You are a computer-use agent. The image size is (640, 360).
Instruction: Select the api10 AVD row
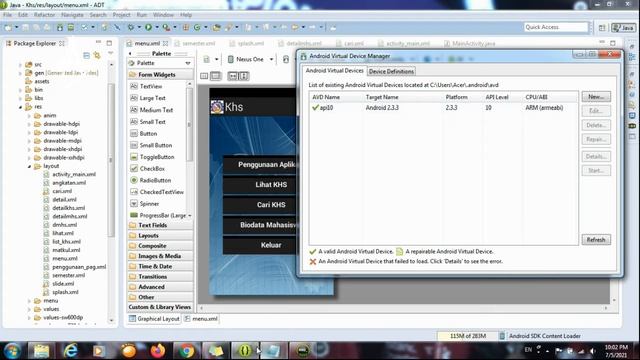coord(443,108)
